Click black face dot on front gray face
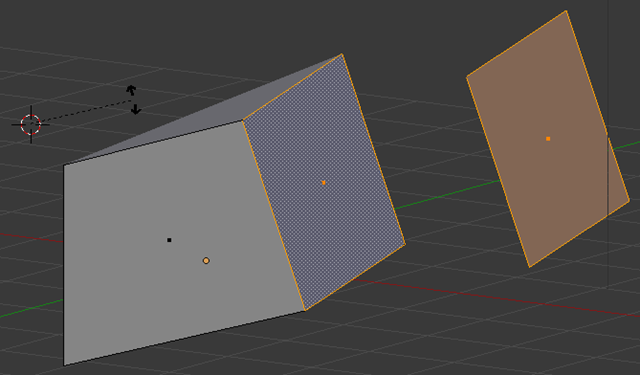The image size is (640, 375). (169, 240)
